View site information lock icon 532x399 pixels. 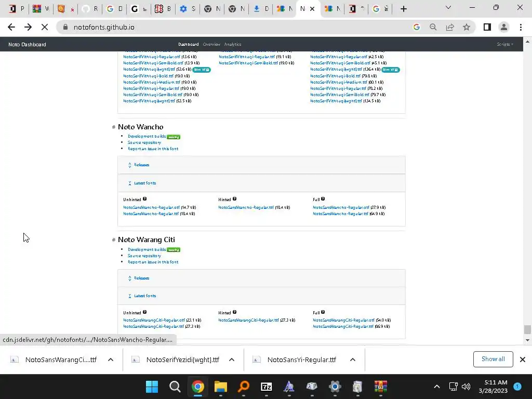coord(65,27)
